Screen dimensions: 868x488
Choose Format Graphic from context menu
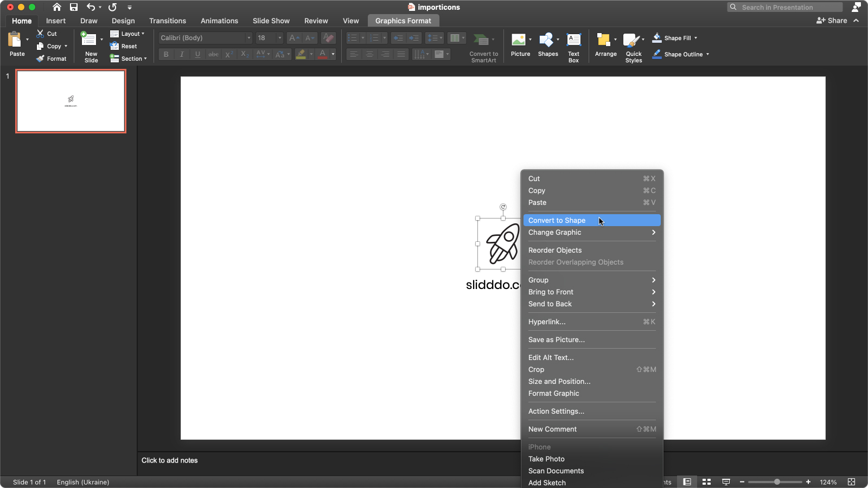pos(592,393)
